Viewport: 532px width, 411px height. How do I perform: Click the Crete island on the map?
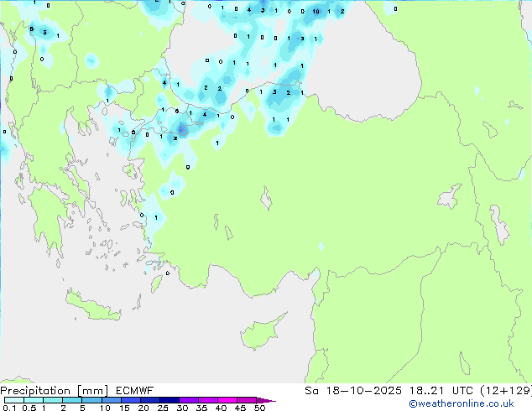(x=92, y=305)
